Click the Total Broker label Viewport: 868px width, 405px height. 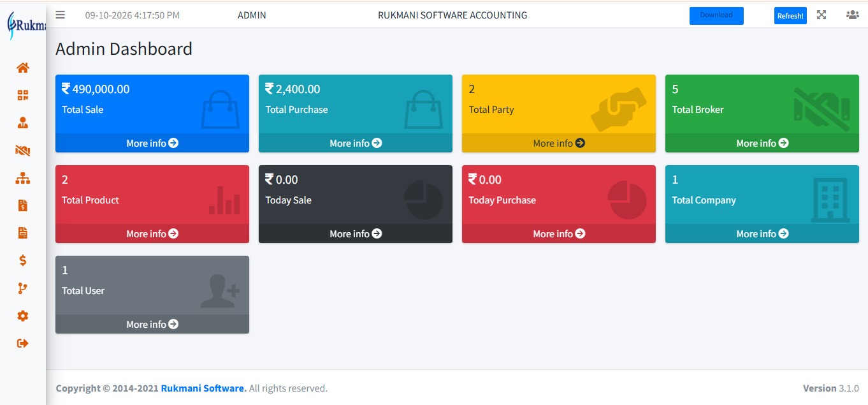[x=698, y=110]
